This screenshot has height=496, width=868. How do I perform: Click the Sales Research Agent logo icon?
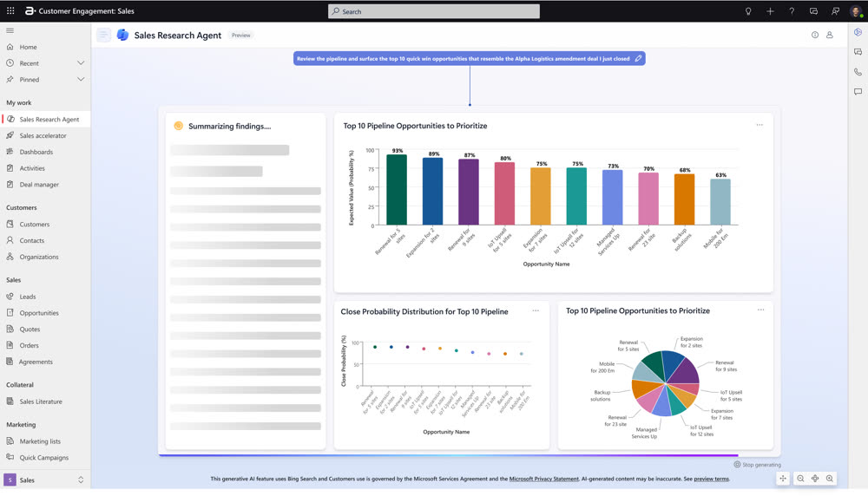[x=123, y=35]
